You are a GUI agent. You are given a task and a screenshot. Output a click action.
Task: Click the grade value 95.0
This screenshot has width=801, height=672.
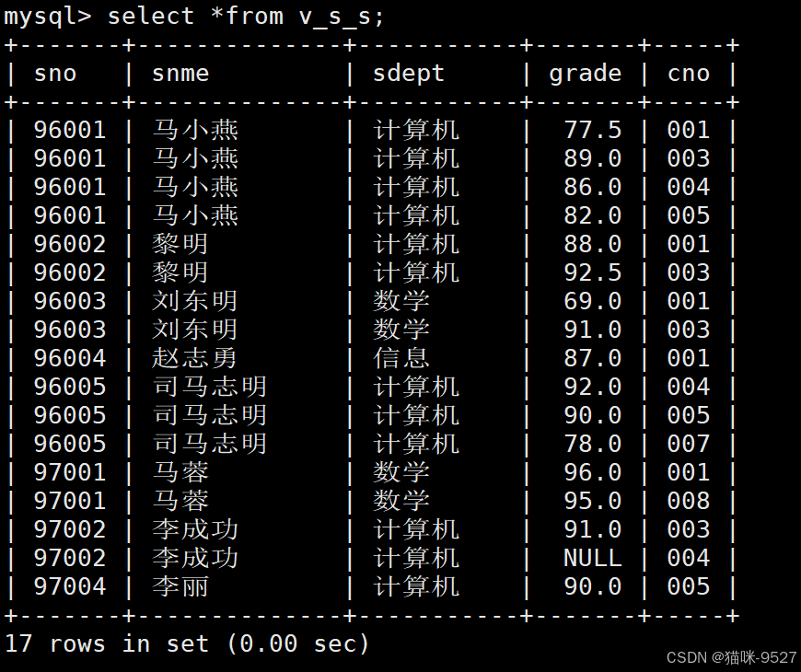(x=593, y=502)
